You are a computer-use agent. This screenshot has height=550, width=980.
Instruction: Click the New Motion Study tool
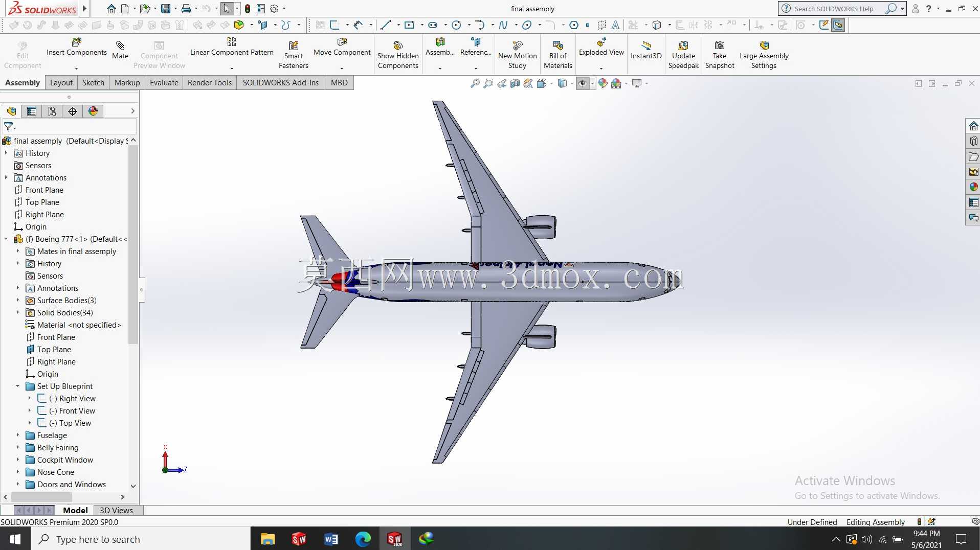pos(517,55)
